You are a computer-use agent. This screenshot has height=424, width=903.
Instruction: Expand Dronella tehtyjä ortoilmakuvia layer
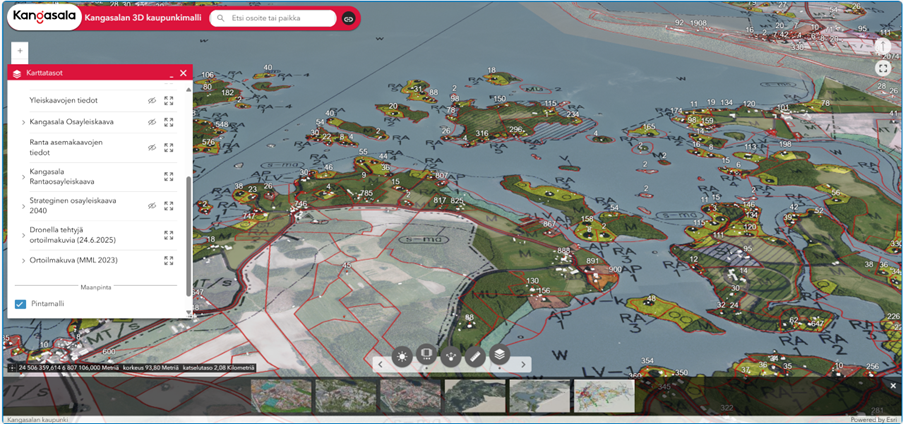pyautogui.click(x=23, y=235)
